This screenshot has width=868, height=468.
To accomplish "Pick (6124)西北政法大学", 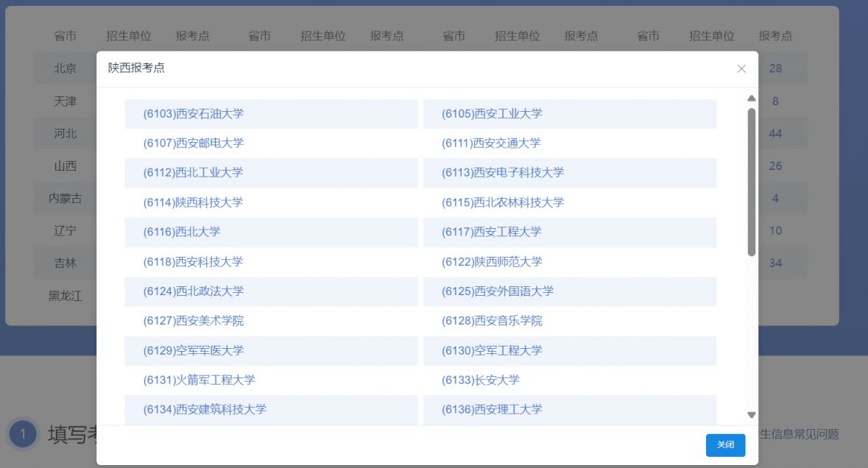I will pos(193,291).
